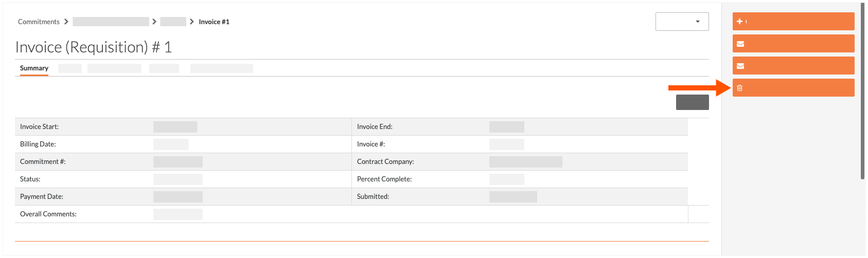Image resolution: width=868 pixels, height=258 pixels.
Task: Click the 'Contract Company:' label
Action: coord(385,161)
